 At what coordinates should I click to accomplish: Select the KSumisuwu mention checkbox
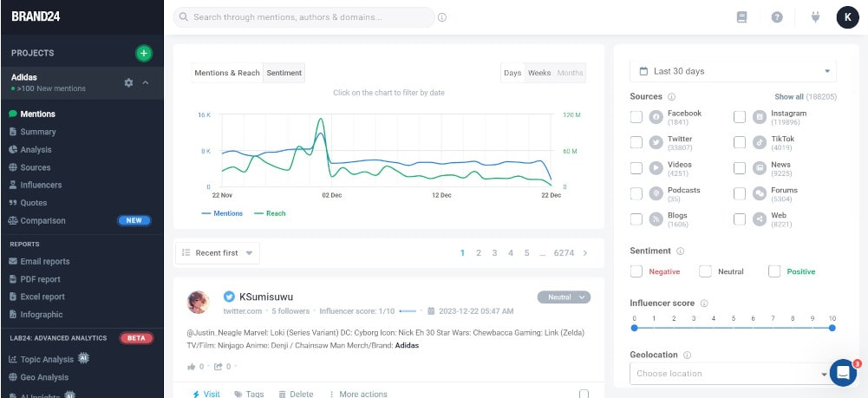click(584, 395)
